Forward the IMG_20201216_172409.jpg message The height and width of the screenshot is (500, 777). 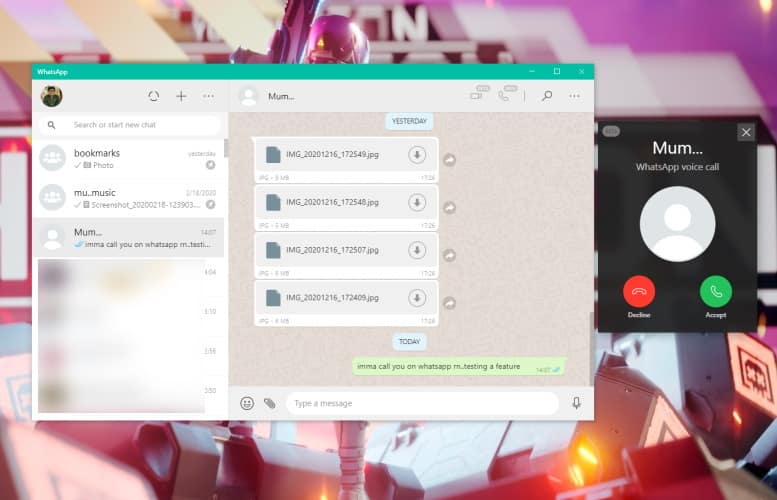(449, 303)
